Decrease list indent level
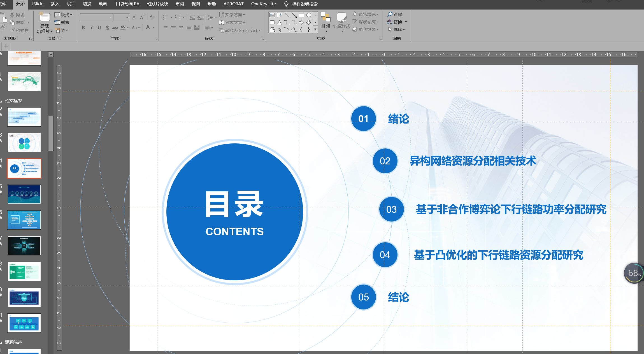 [192, 17]
